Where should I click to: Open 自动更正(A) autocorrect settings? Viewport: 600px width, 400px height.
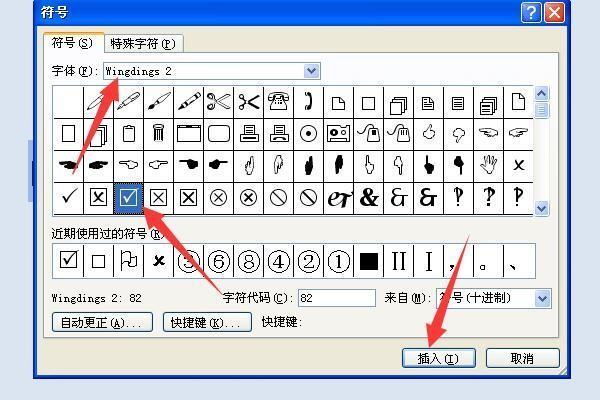pos(102,322)
